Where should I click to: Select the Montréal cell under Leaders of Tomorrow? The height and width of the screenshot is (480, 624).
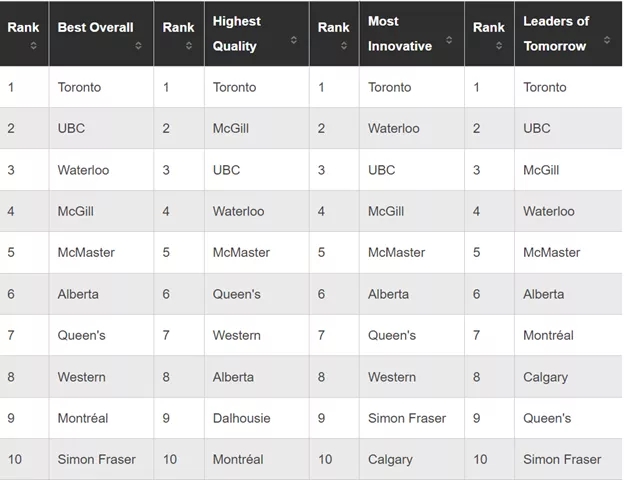click(x=548, y=335)
